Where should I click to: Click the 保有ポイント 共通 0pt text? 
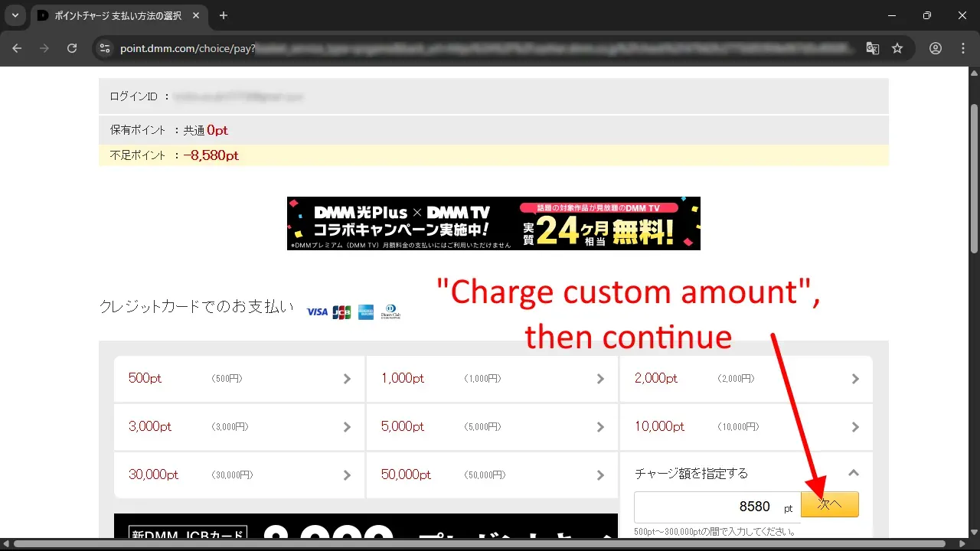[x=169, y=130]
